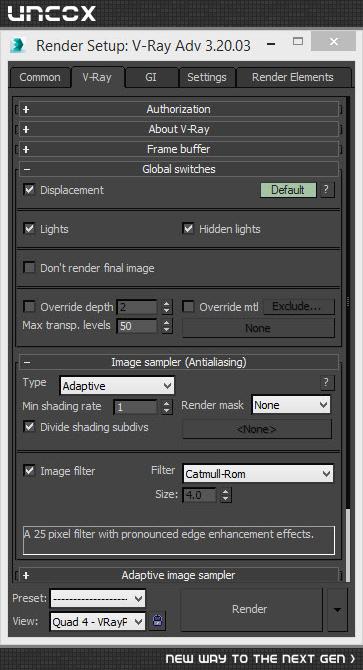This screenshot has height=670, width=363.
Task: Open the image sampler Type dropdown
Action: 117,386
